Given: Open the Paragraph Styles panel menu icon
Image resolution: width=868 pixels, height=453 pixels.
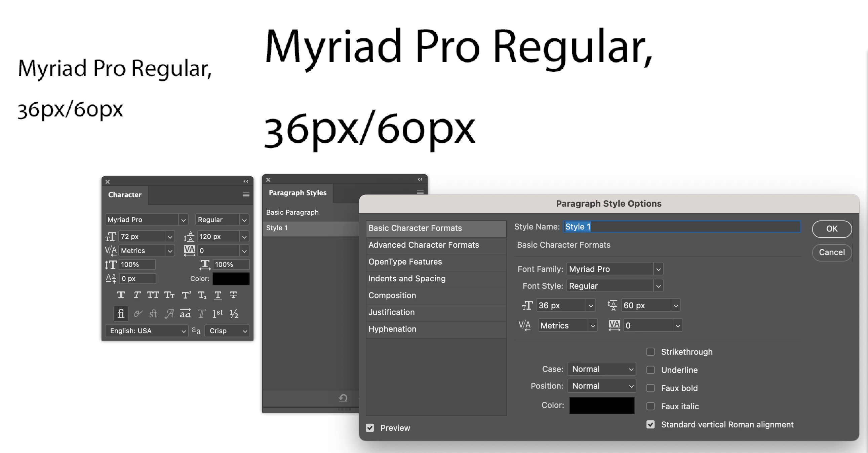Looking at the screenshot, I should [x=420, y=193].
